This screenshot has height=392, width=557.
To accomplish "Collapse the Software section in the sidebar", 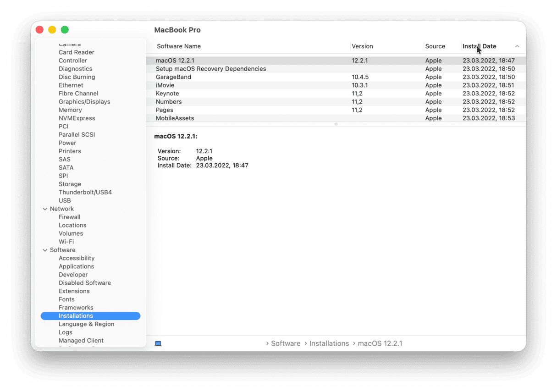I will point(45,250).
